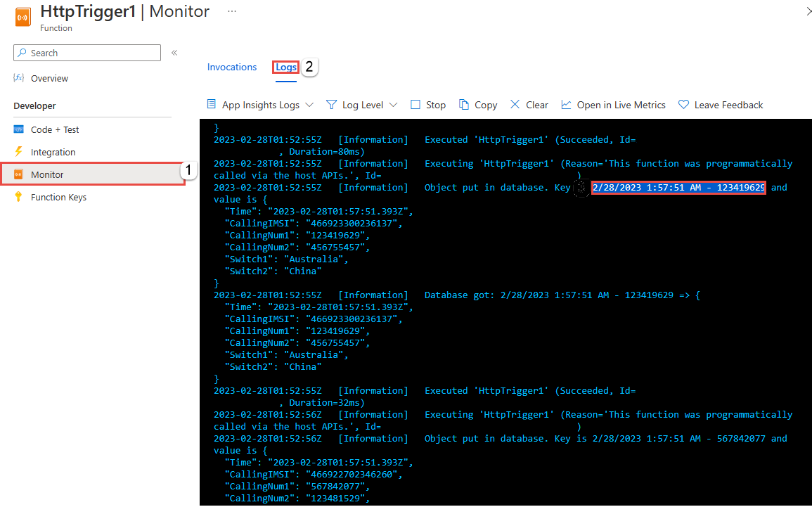Collapse the sidebar with the double chevron
Screen dimensions: 812x507
173,52
